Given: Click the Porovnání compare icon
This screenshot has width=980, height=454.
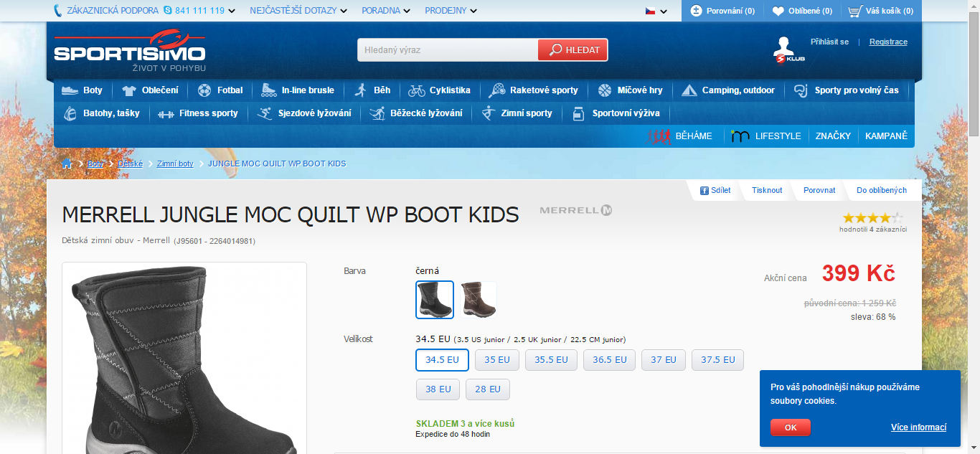Looking at the screenshot, I should tap(696, 11).
